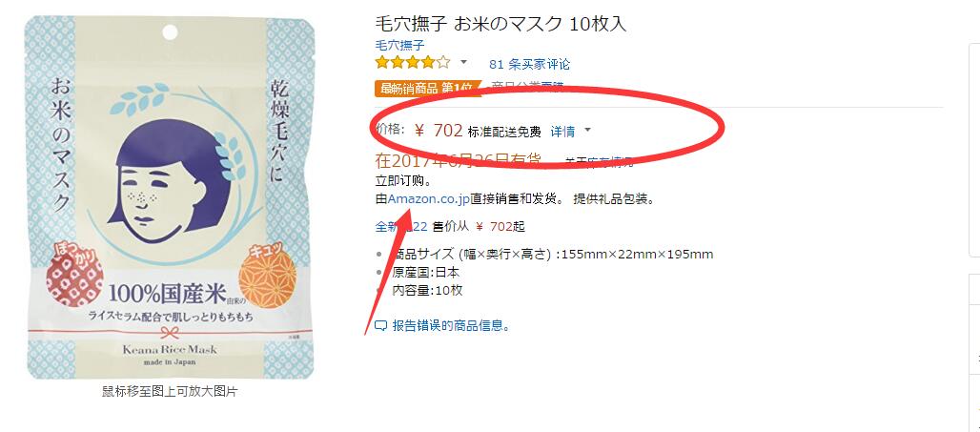Screen dimensions: 980x432
Task: Click the ¥ 702 price next to 价格
Action: pos(439,130)
